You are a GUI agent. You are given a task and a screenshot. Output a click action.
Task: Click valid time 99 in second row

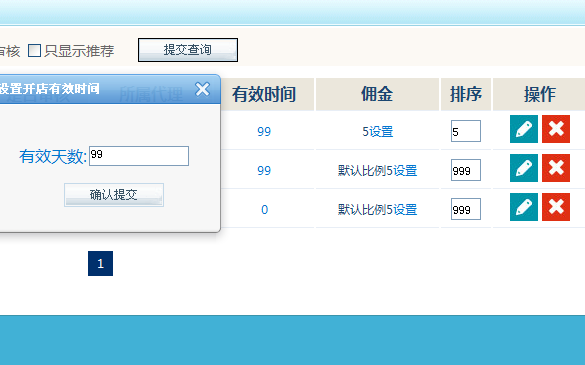[x=264, y=171]
